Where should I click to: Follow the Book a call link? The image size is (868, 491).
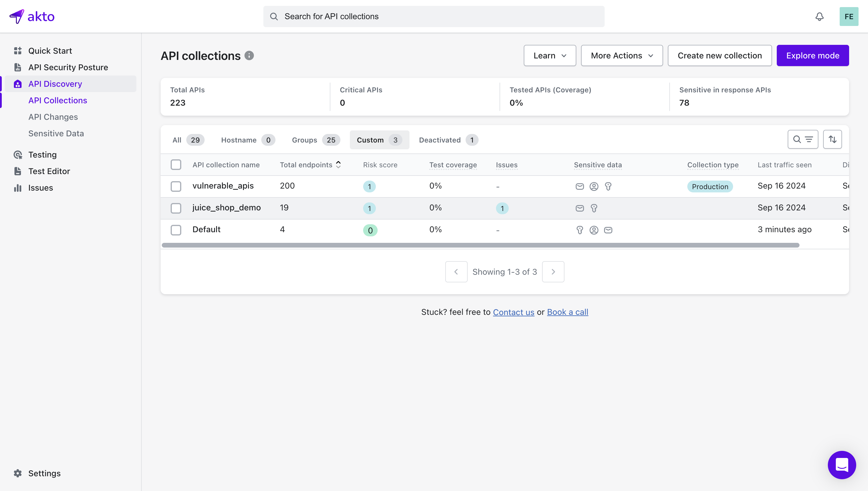pos(567,312)
